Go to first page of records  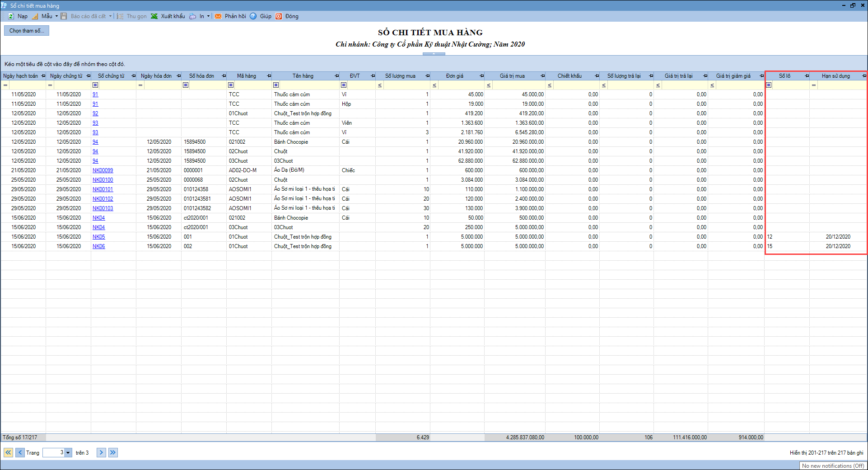(8, 452)
